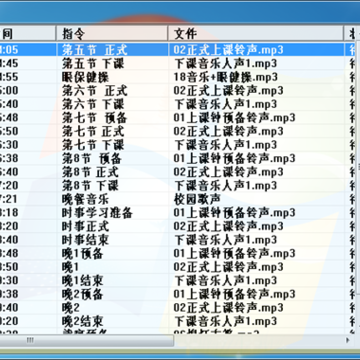Click 01上课钟预备铃声.mp3 in the 时事学习准备 row
This screenshot has width=360, height=360.
coord(234,213)
